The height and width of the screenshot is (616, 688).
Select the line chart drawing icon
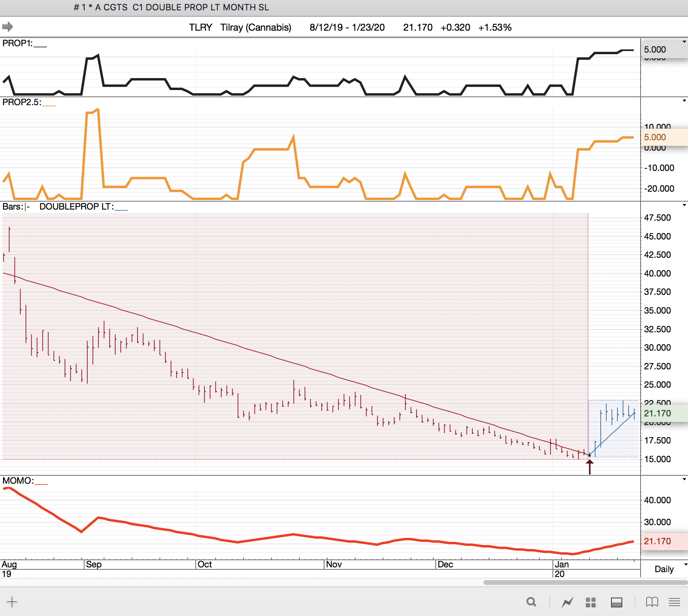coord(567,602)
